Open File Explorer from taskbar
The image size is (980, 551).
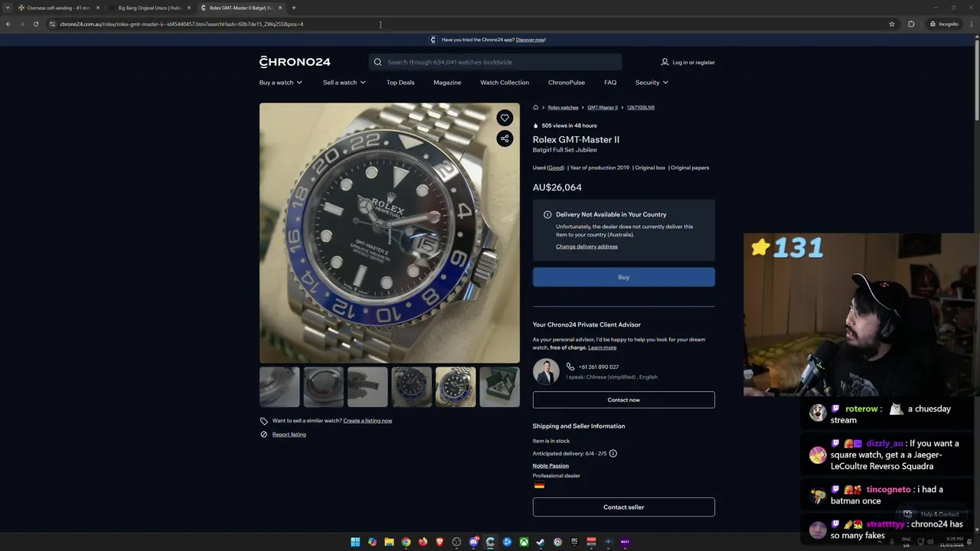coord(389,542)
